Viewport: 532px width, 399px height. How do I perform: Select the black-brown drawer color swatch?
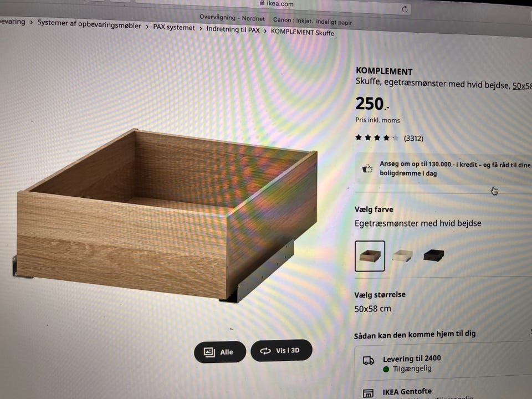click(433, 255)
